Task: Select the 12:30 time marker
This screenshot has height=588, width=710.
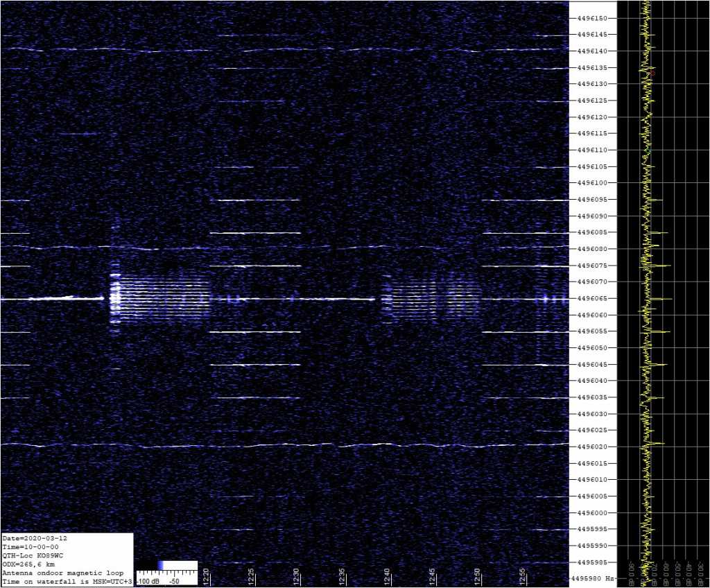Action: [297, 576]
